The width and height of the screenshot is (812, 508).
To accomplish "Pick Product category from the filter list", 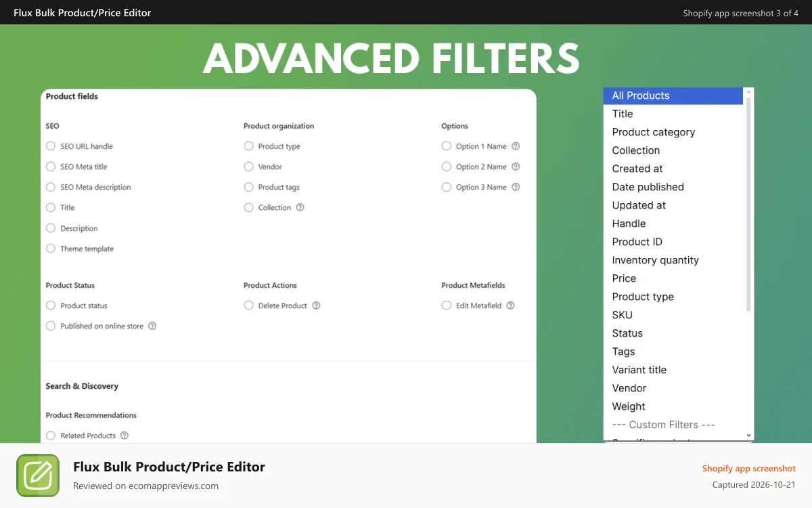I will coord(673,132).
